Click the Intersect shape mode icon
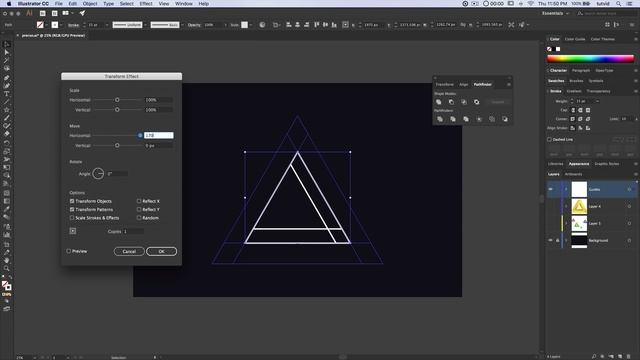The height and width of the screenshot is (360, 640). coord(464,102)
